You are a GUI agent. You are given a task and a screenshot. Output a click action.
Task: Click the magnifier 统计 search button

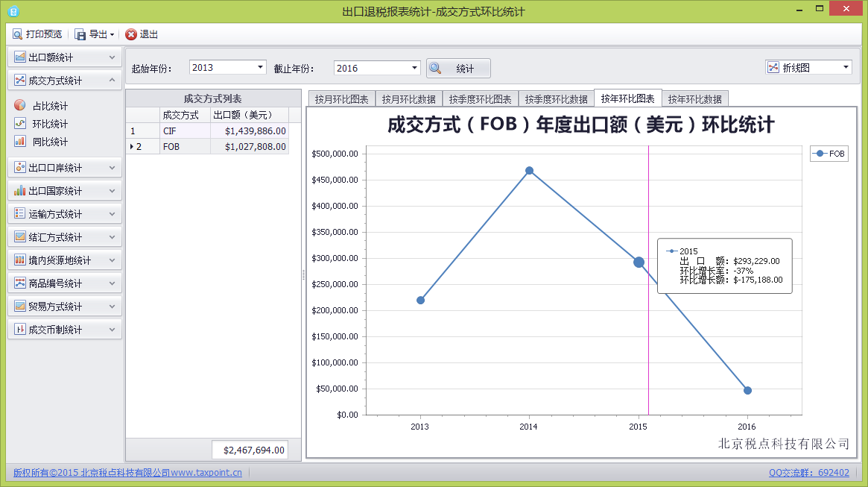(458, 69)
